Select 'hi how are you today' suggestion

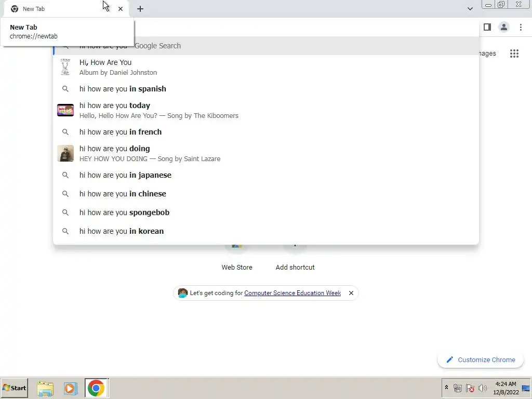(266, 110)
